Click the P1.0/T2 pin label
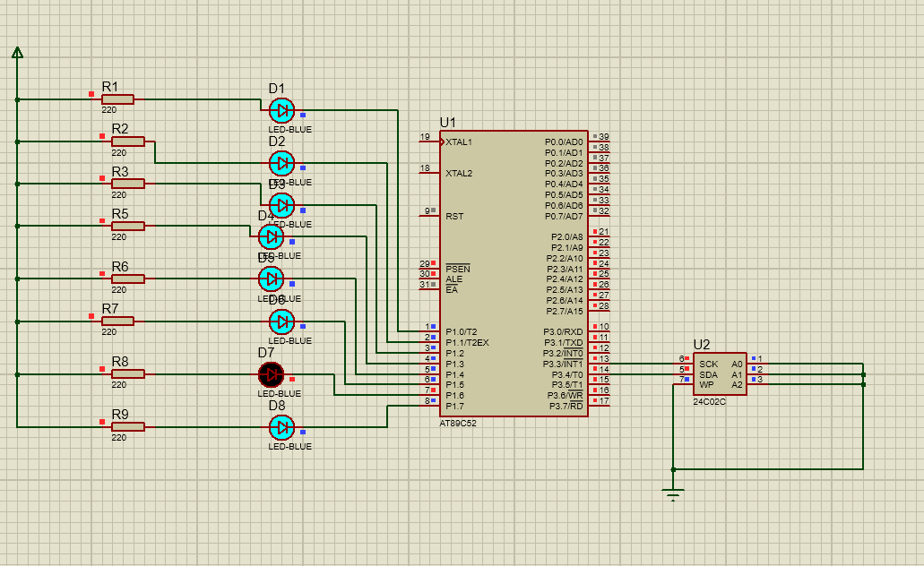The width and height of the screenshot is (924, 566). pyautogui.click(x=462, y=332)
